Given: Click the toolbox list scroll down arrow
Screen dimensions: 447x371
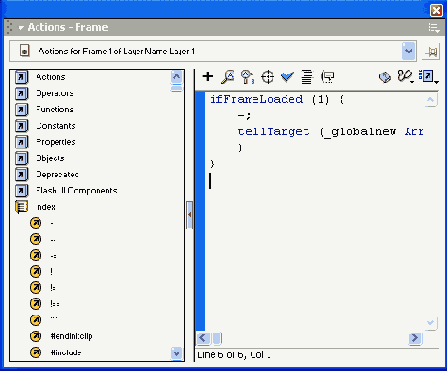Looking at the screenshot, I should coord(177,353).
